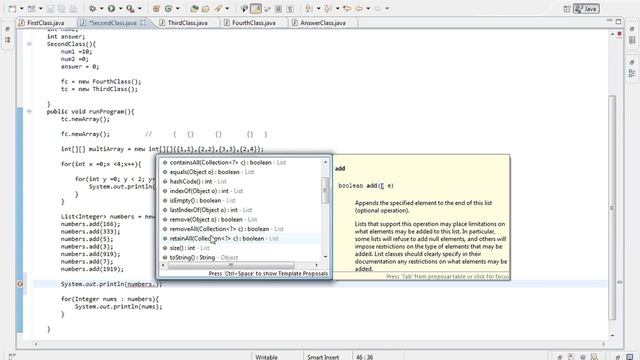Viewport: 640px width, 360px height.
Task: Click the Next Annotation icon
Action: coord(309,9)
